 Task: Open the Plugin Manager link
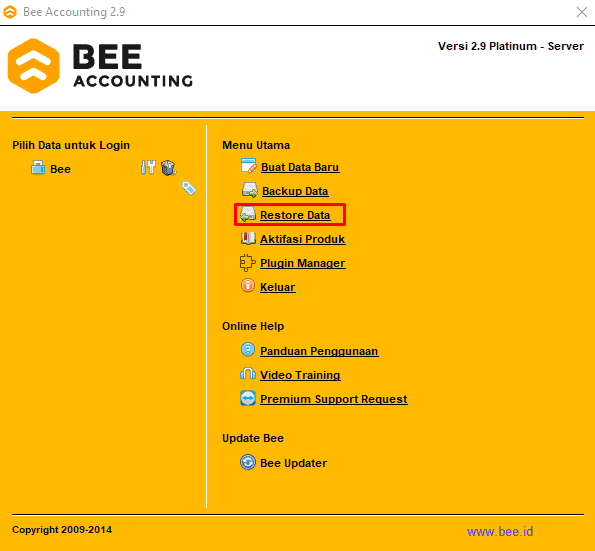(302, 263)
